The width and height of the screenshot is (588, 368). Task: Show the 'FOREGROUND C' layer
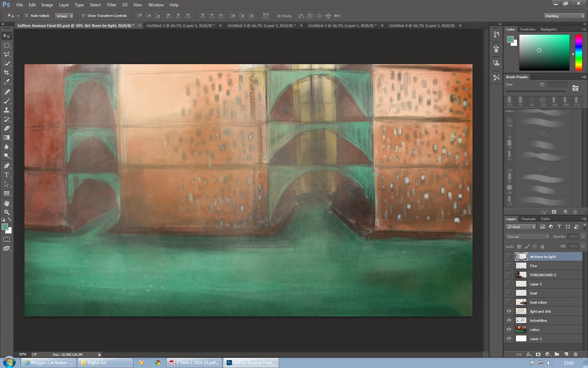click(x=509, y=275)
